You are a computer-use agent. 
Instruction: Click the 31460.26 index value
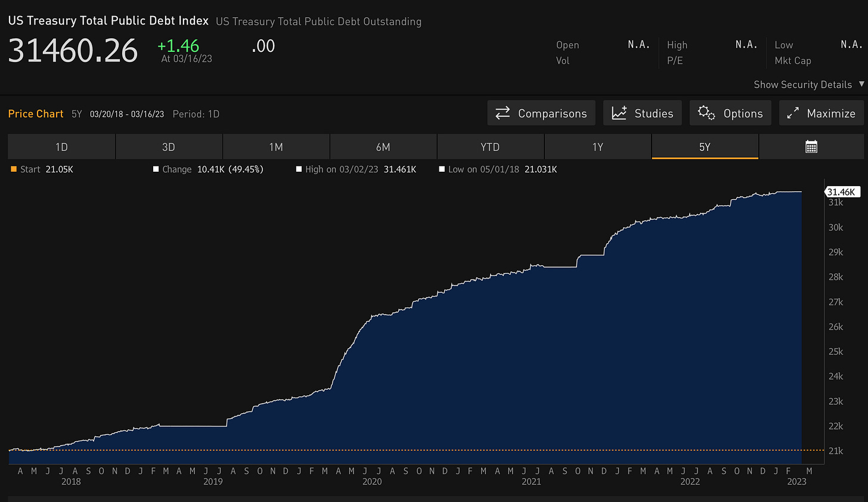[73, 51]
